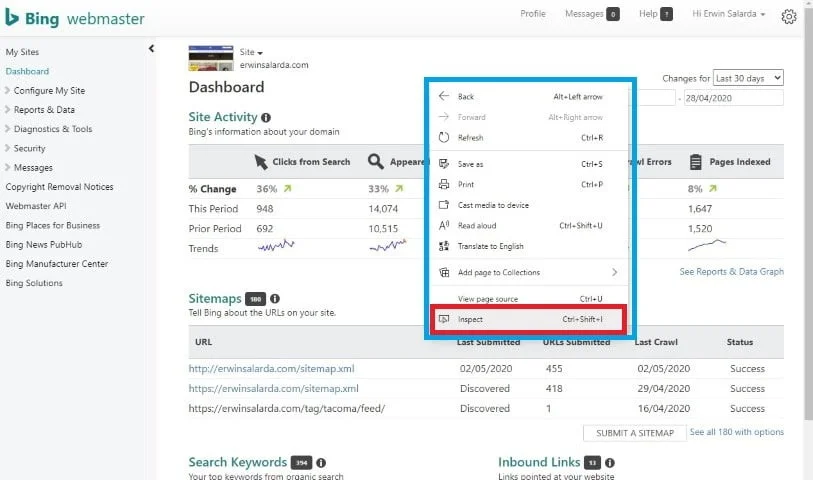This screenshot has width=813, height=480.
Task: Click the Inbound Links info icon
Action: 609,463
